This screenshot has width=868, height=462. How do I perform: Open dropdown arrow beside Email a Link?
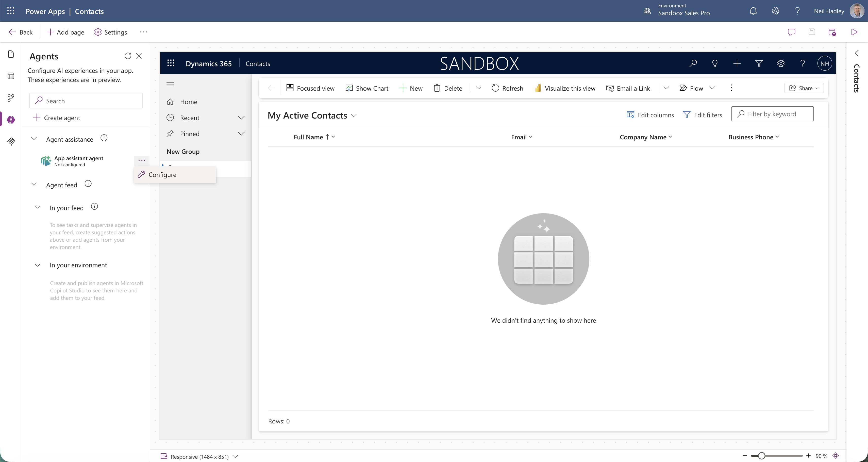666,88
